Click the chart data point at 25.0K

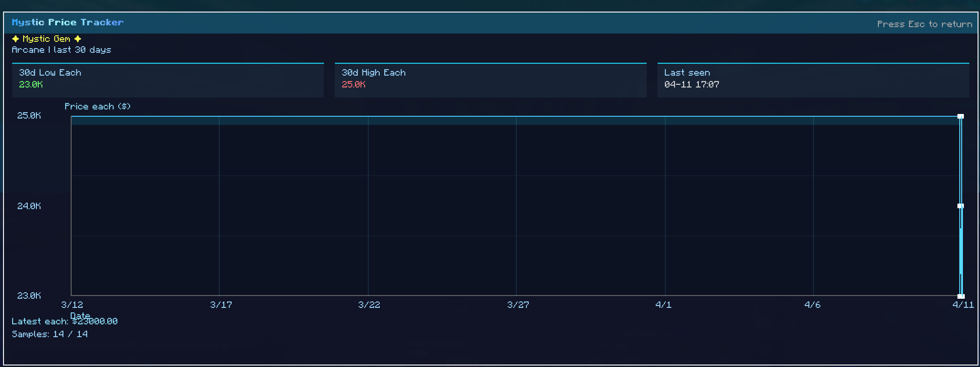[960, 116]
